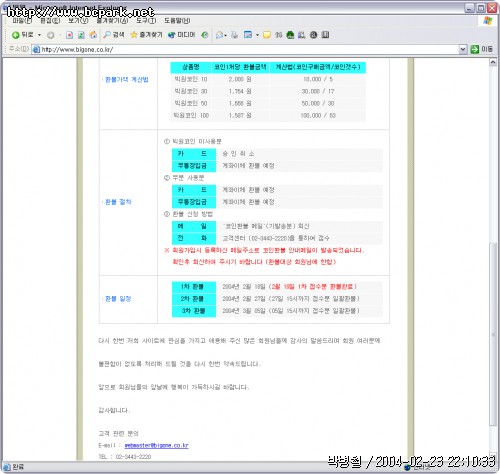Open the Back button history dropdown arrow
Viewport: 500px width, 474px height.
(x=39, y=35)
